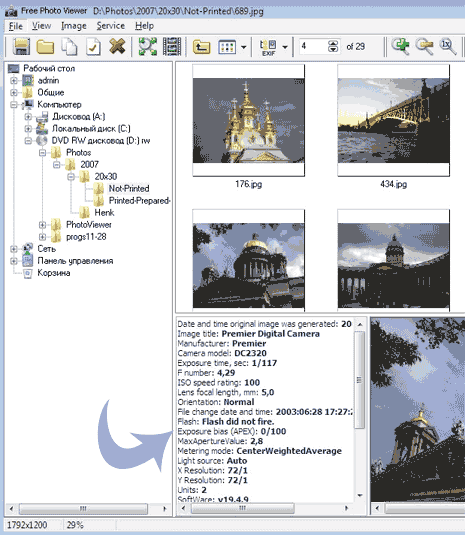Click the thumbnails view mode icon
Viewport: 465px width, 535px height.
[x=227, y=47]
